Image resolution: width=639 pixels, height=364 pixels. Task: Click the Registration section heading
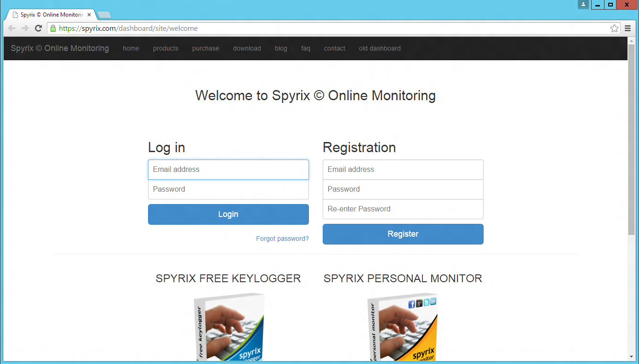(359, 148)
